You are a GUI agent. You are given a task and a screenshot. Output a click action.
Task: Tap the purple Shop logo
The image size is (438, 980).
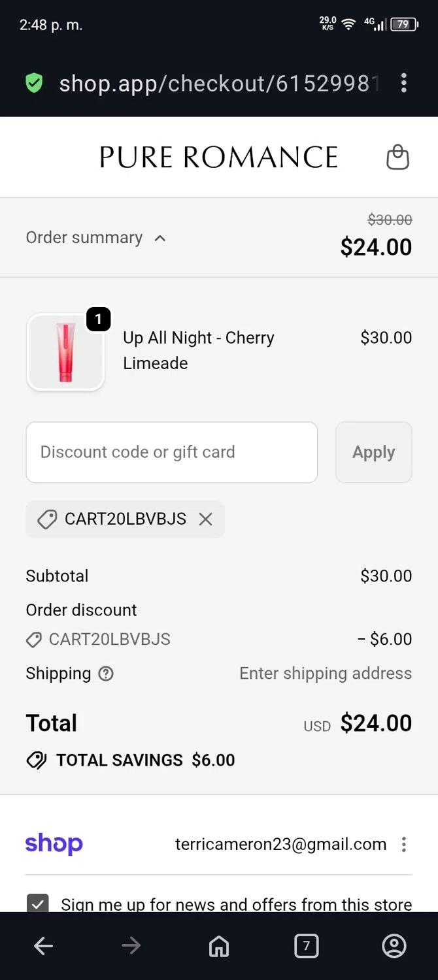click(x=54, y=843)
